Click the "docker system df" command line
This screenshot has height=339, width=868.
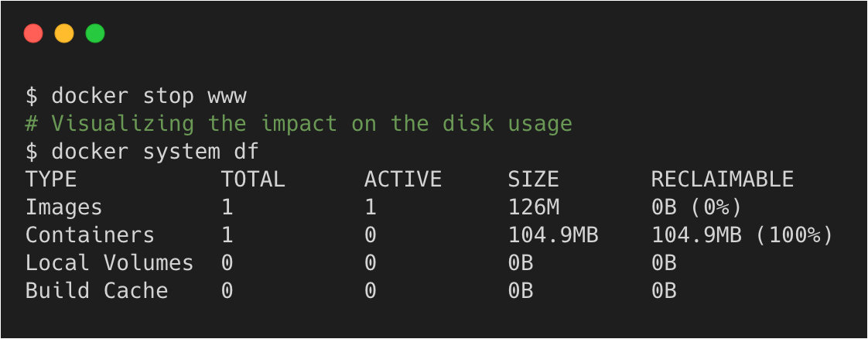click(142, 152)
